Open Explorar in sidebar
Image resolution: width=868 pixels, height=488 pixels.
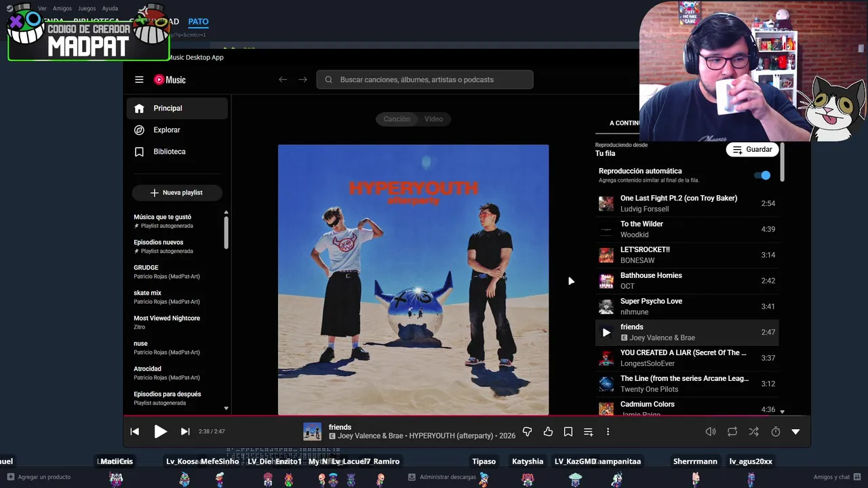coord(178,130)
